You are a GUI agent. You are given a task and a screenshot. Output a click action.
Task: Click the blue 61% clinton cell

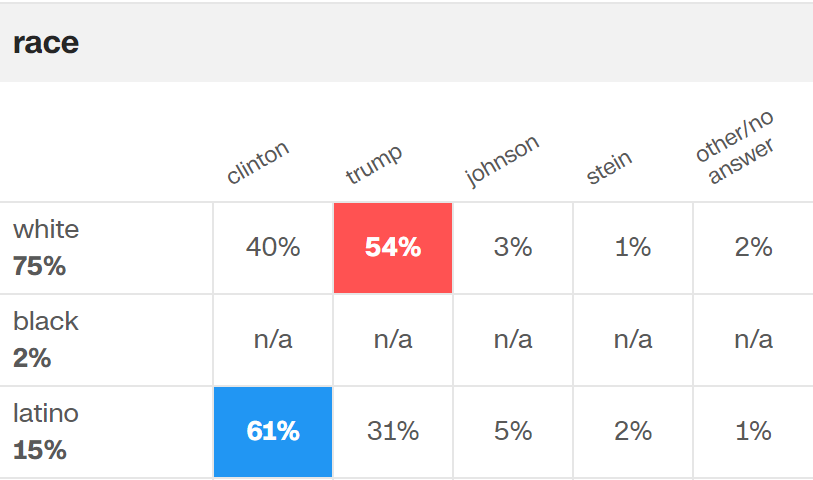pyautogui.click(x=273, y=432)
